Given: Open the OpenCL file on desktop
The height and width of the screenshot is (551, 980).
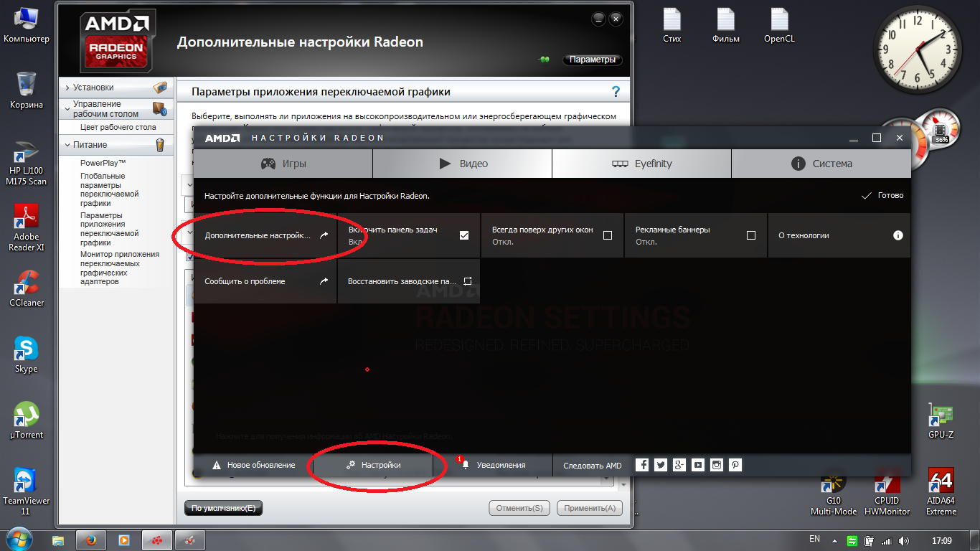Looking at the screenshot, I should pos(779,26).
